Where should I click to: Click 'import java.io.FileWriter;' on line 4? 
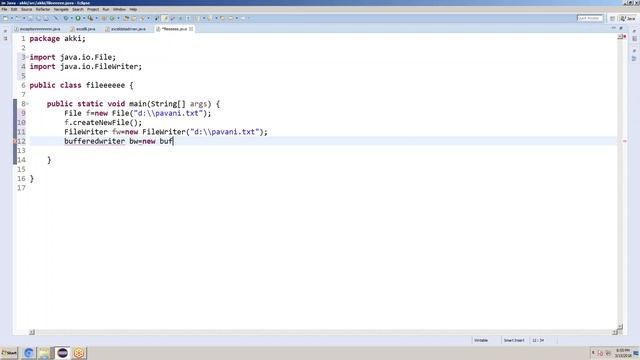point(86,67)
